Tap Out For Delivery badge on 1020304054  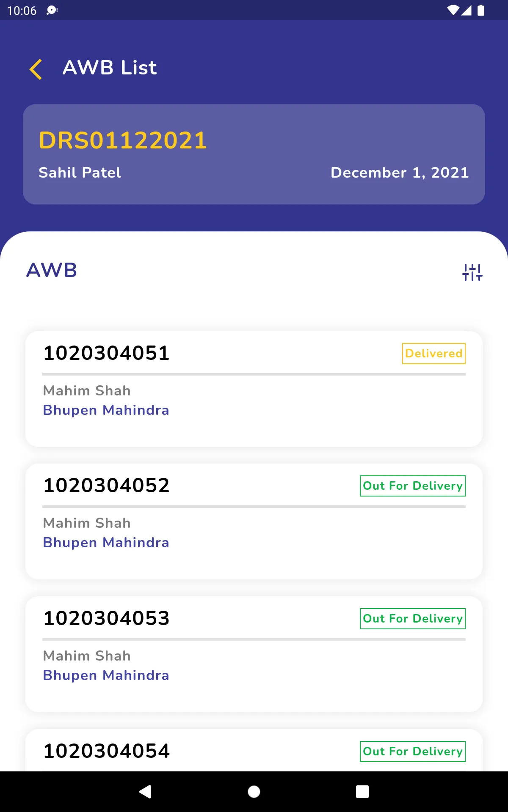point(413,751)
